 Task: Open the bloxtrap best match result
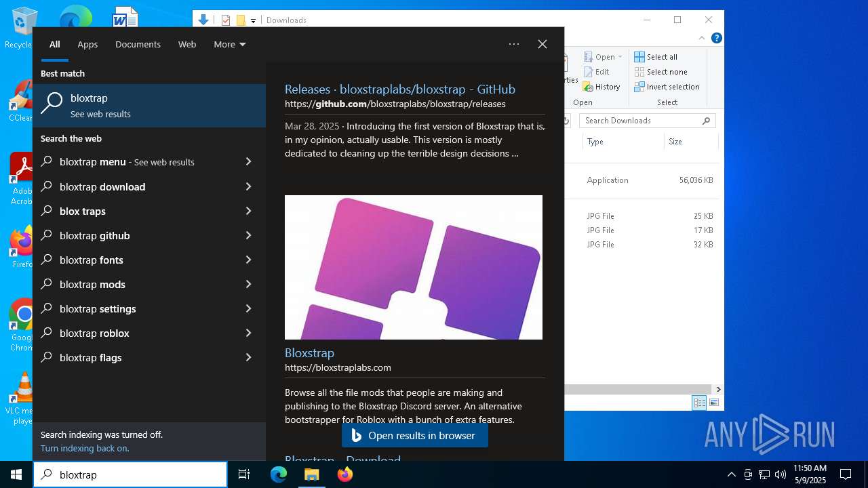149,106
